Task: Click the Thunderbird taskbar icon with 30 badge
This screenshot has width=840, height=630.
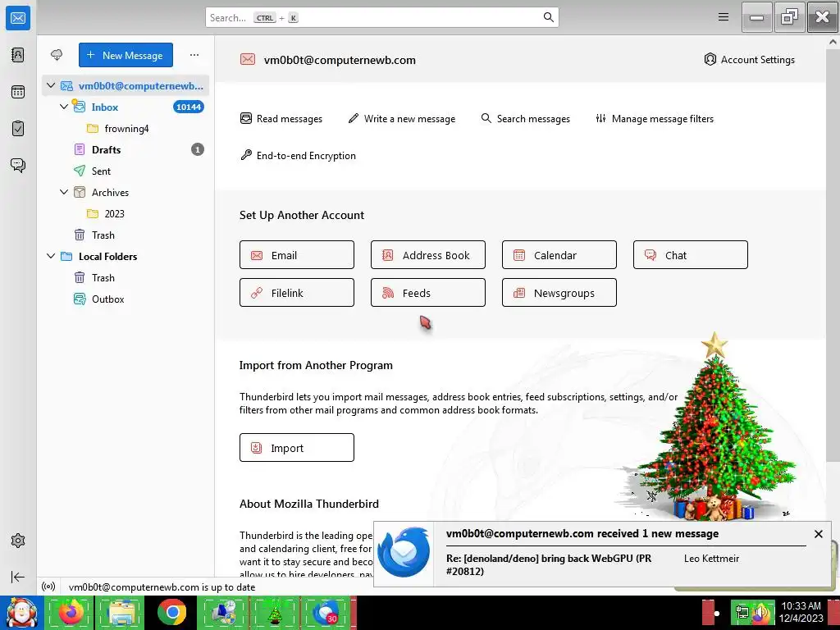Action: pyautogui.click(x=325, y=612)
